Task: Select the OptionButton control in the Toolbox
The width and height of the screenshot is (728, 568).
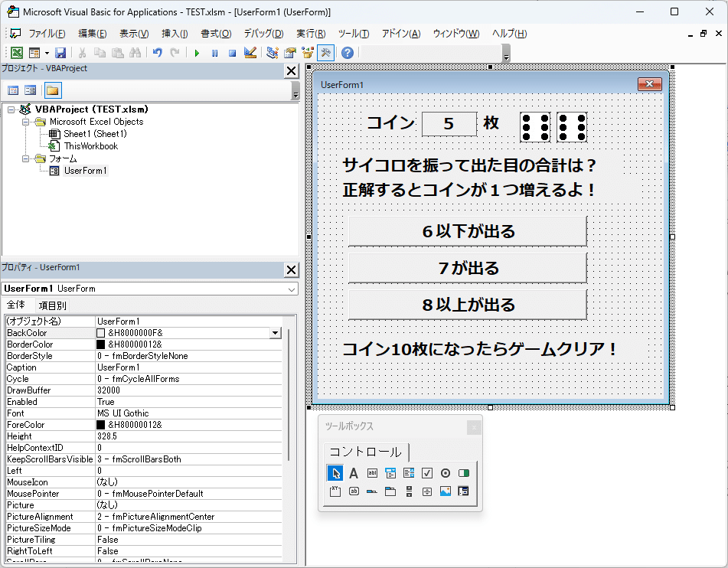Action: tap(445, 473)
